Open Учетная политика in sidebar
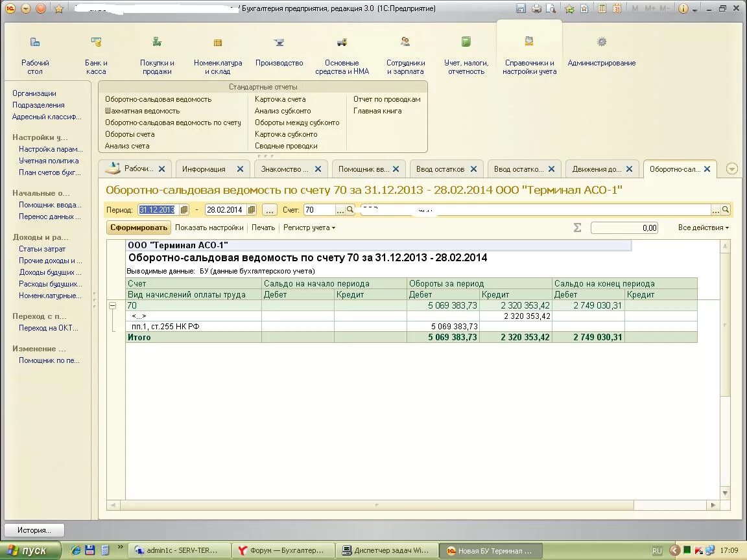Viewport: 747px width, 560px height. (49, 161)
